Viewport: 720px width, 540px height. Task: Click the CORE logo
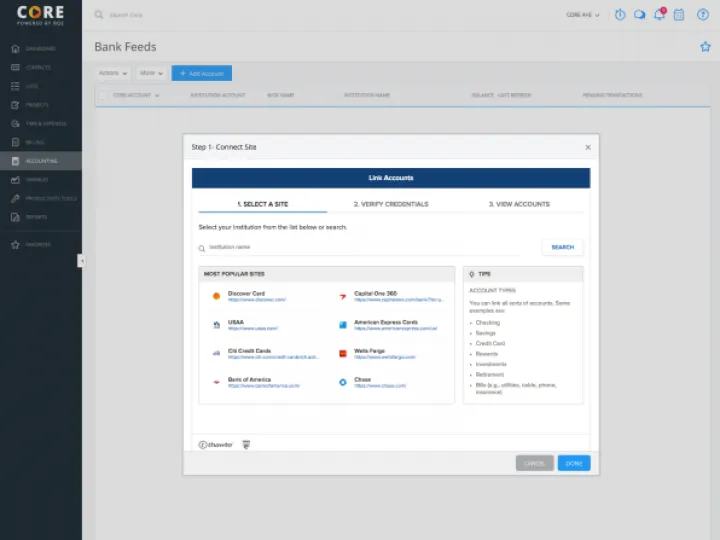40,15
